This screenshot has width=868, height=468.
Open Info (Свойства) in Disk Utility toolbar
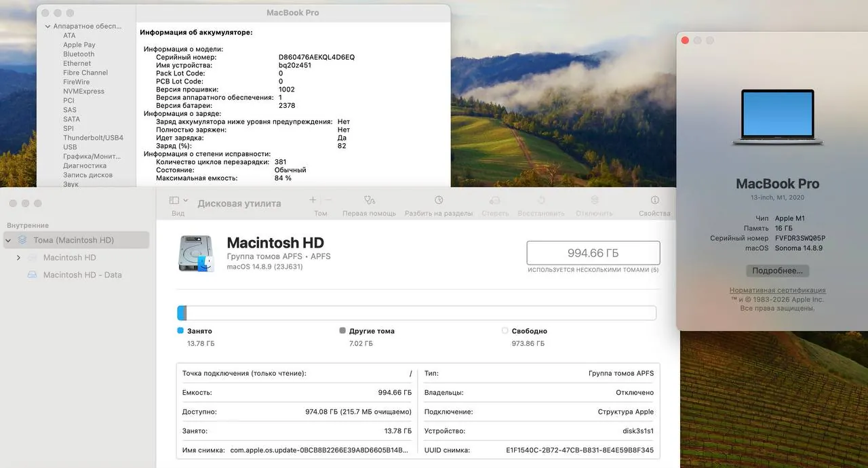654,200
